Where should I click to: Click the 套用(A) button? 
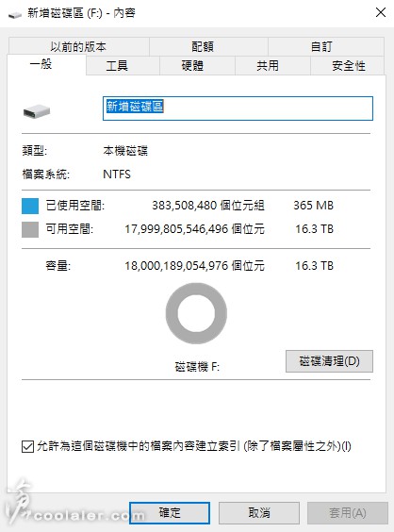348,512
